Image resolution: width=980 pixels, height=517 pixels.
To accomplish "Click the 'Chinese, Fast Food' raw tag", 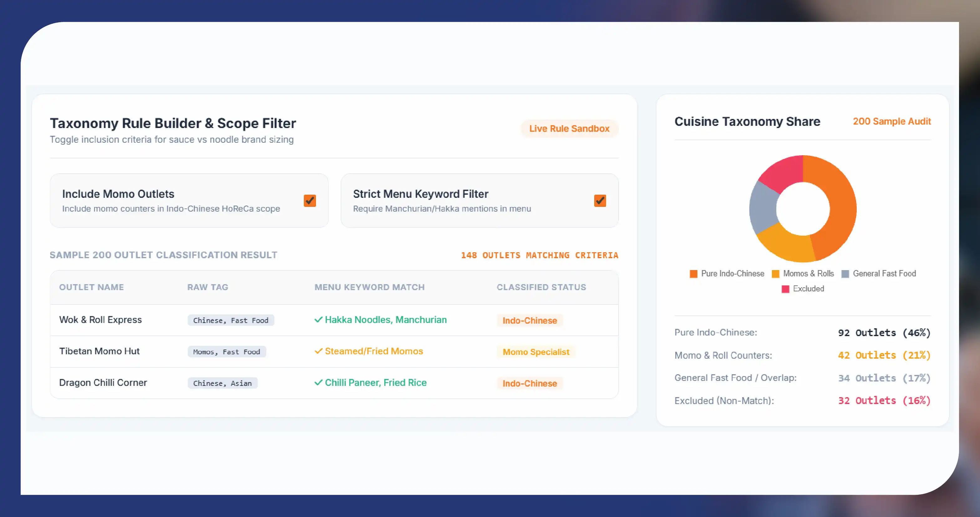I will (x=231, y=320).
